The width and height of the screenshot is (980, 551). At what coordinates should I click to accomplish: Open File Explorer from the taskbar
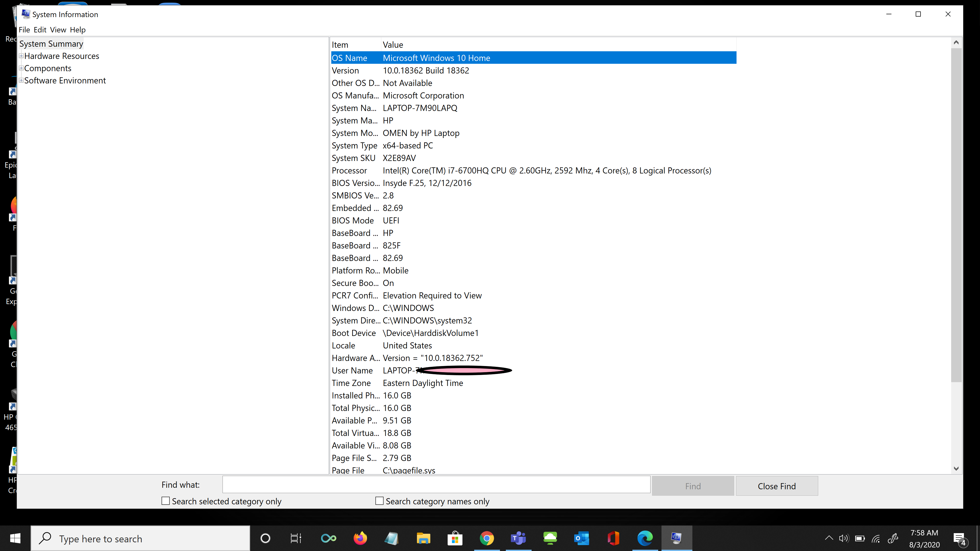click(x=423, y=538)
